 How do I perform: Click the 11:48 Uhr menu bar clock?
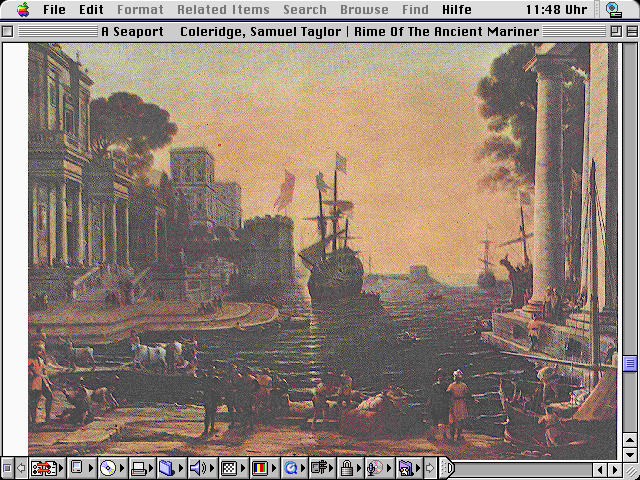[556, 9]
